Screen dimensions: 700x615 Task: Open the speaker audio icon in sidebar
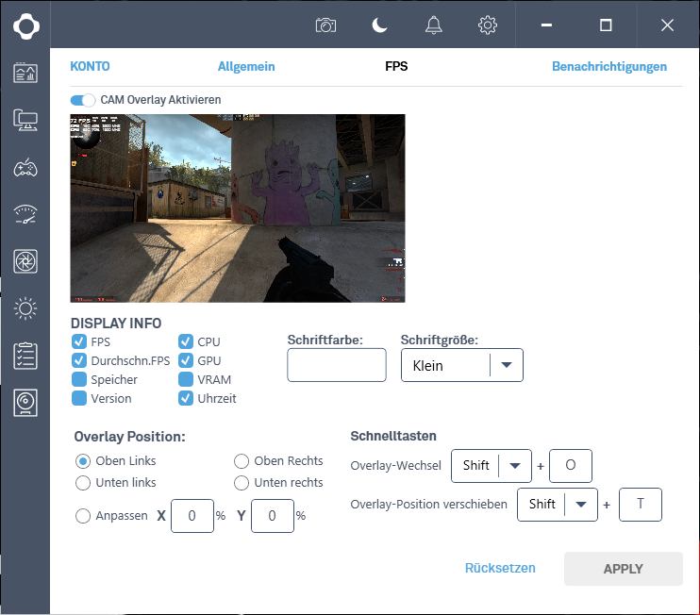click(25, 403)
